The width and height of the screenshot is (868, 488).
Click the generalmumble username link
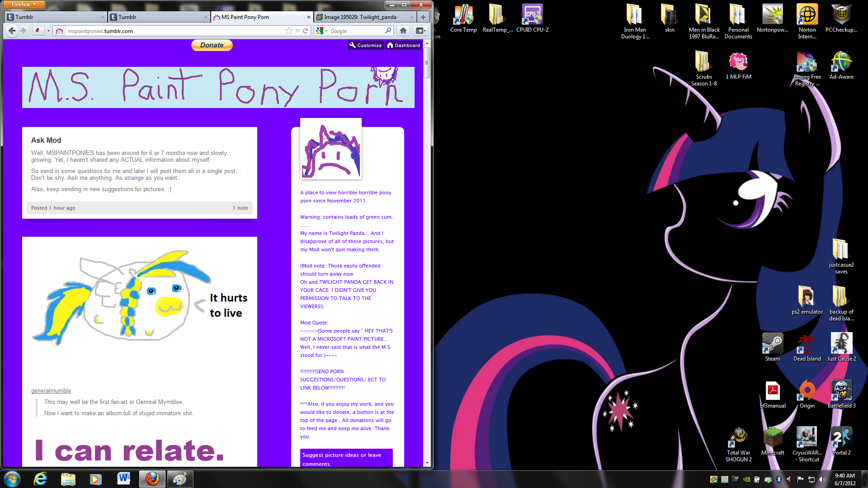click(51, 390)
